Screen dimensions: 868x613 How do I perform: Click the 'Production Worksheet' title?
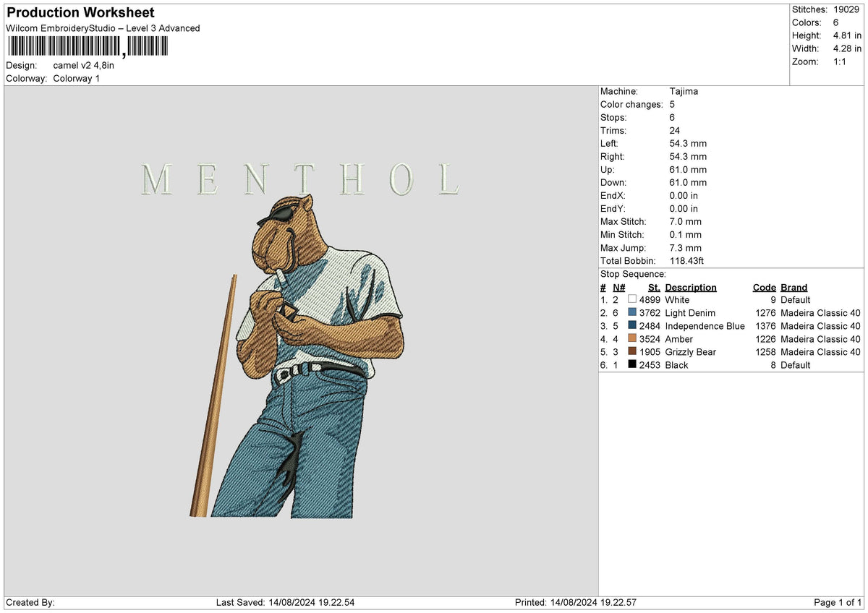tap(80, 13)
